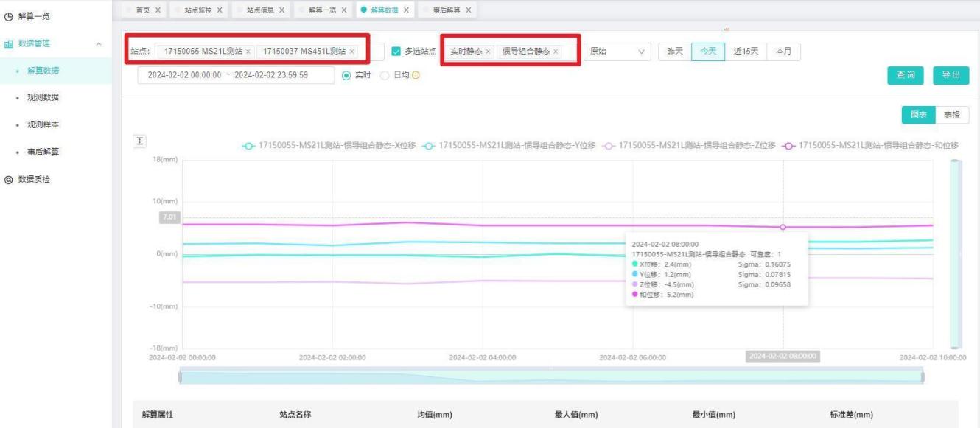Collapse the 数据管理 sidebar menu
The height and width of the screenshot is (428, 980).
click(99, 44)
